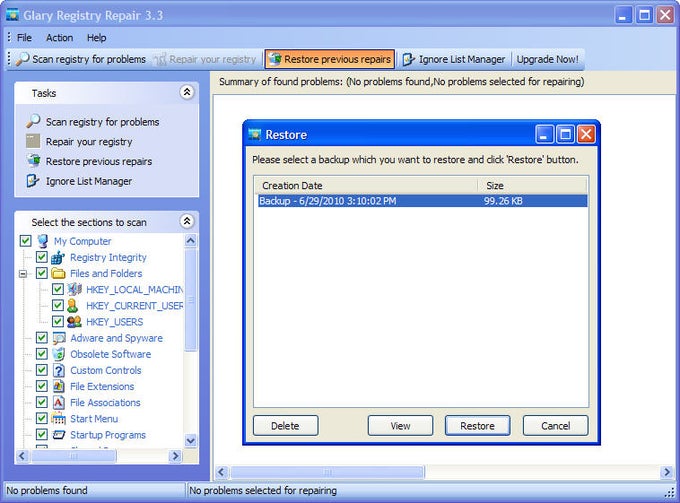Cancel the Restore dialog
The height and width of the screenshot is (503, 680).
pyautogui.click(x=556, y=426)
